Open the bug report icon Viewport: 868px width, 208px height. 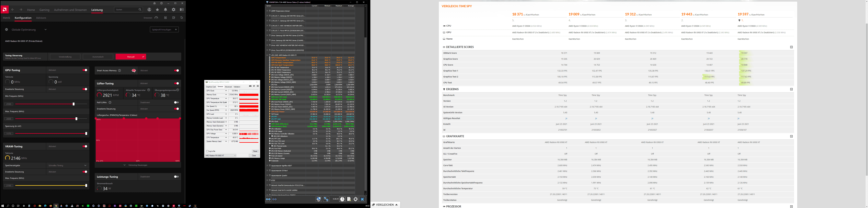(154, 3)
